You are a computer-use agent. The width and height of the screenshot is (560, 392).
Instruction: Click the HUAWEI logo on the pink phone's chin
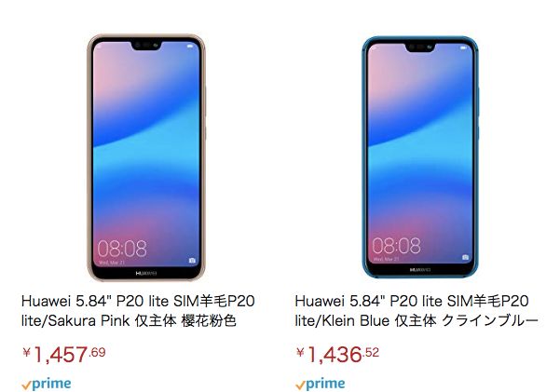point(146,274)
